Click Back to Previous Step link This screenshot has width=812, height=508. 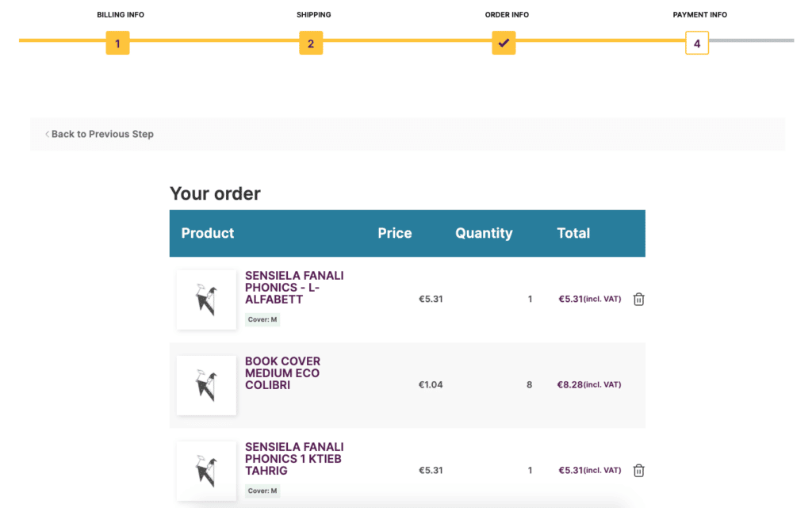pyautogui.click(x=102, y=134)
